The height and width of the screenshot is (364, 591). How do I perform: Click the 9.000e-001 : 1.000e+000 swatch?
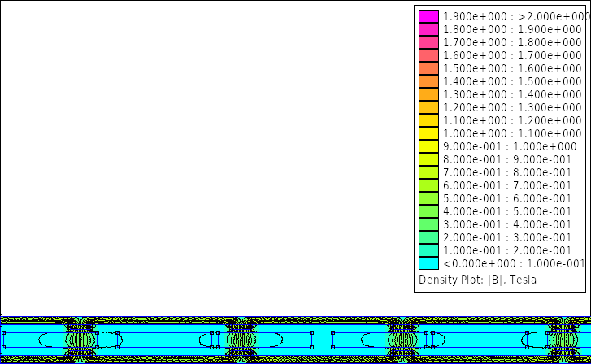(428, 146)
